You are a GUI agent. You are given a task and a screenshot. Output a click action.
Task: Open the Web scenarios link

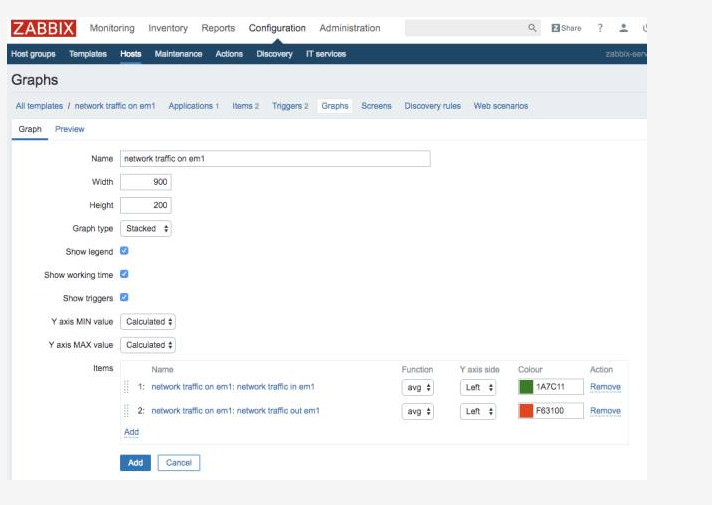coord(501,106)
